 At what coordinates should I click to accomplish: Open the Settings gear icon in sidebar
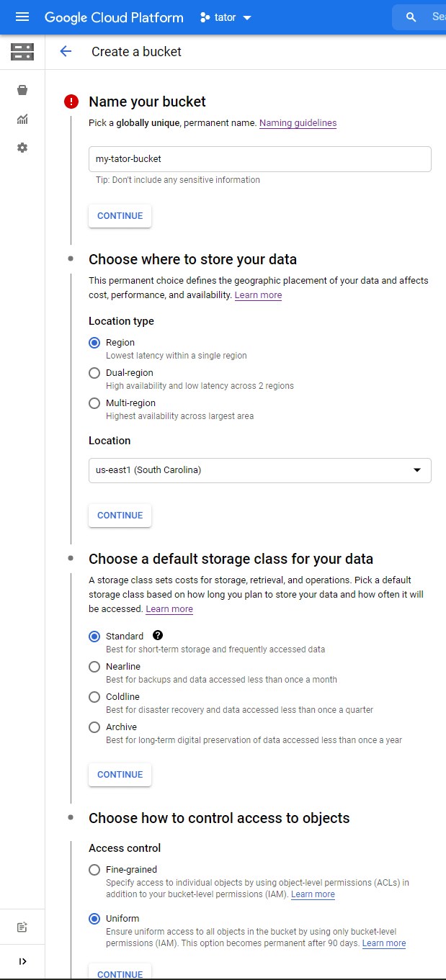(x=22, y=148)
